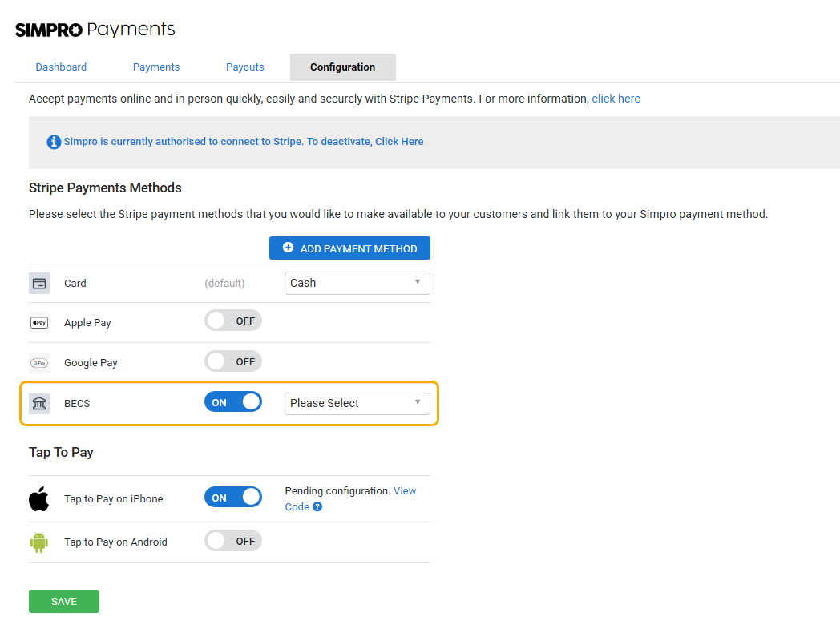The width and height of the screenshot is (840, 625).
Task: Click the Apple logo for iPhone
Action: point(39,498)
